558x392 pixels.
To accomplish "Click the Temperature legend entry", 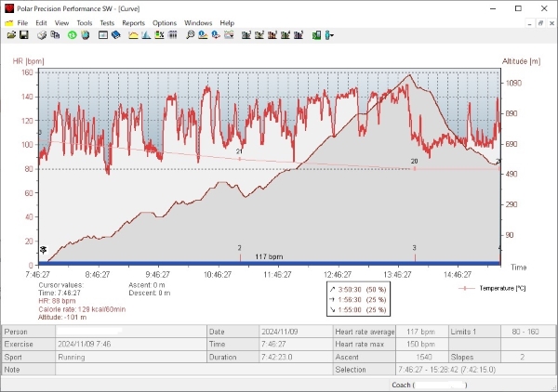I will tap(493, 288).
